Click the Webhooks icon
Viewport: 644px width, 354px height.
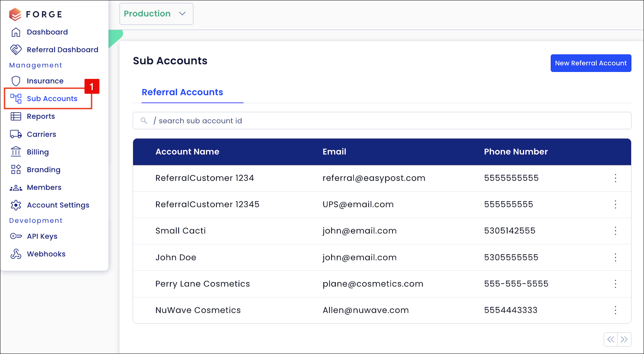pyautogui.click(x=16, y=254)
